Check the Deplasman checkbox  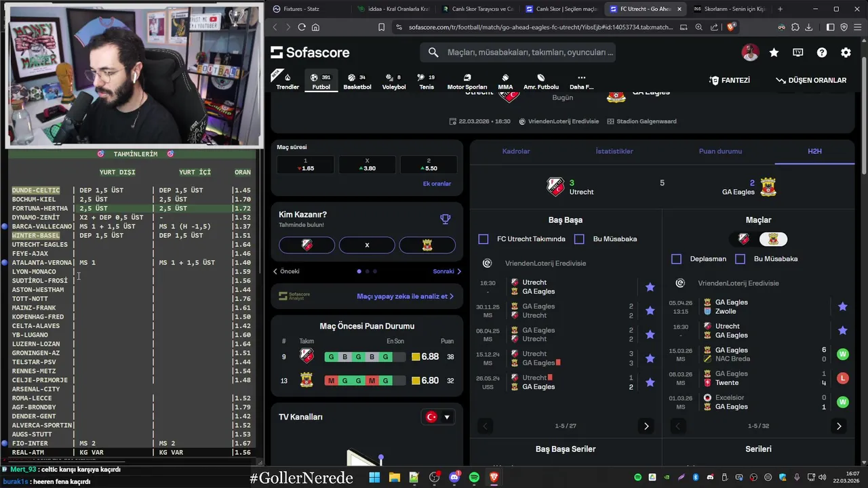click(676, 259)
